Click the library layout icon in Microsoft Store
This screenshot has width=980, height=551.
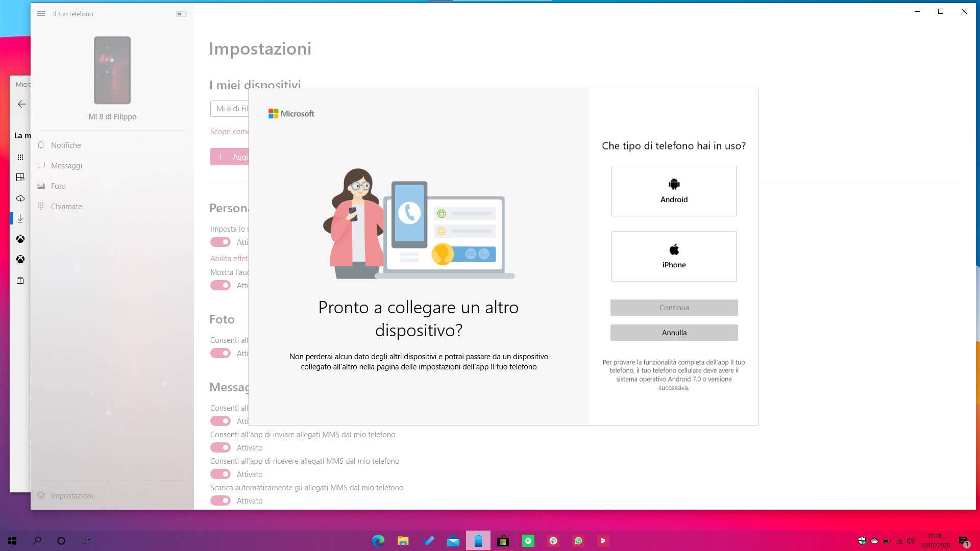pyautogui.click(x=20, y=178)
